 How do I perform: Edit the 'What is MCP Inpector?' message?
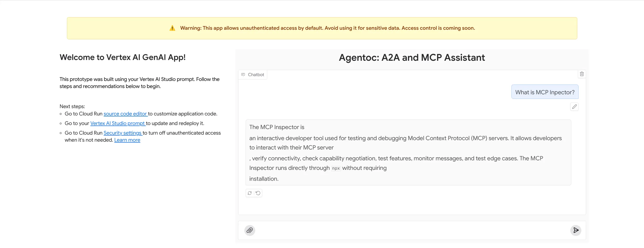point(574,107)
